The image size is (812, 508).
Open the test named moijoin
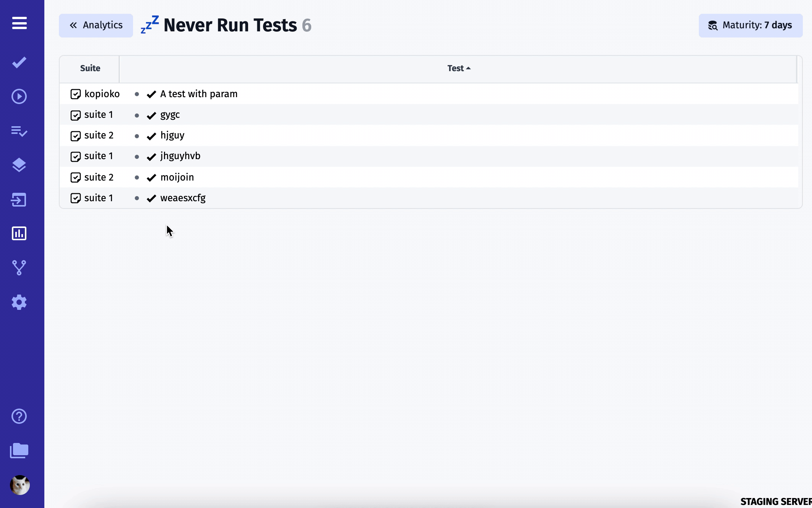click(x=177, y=177)
